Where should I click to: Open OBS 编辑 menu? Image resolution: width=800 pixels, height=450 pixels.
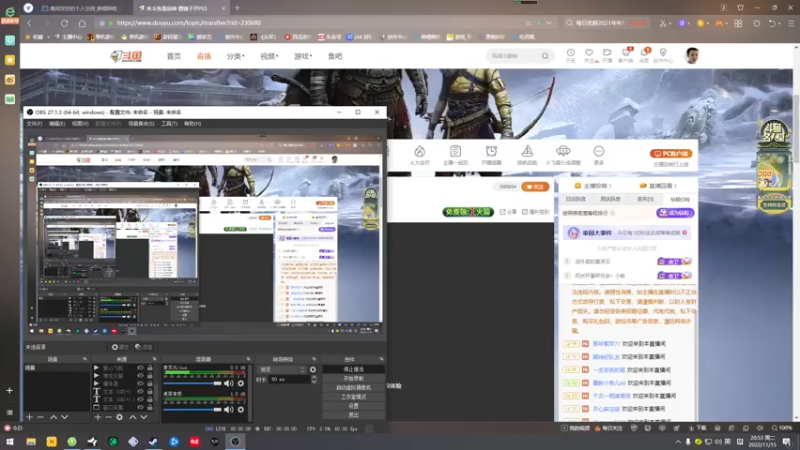[57, 123]
